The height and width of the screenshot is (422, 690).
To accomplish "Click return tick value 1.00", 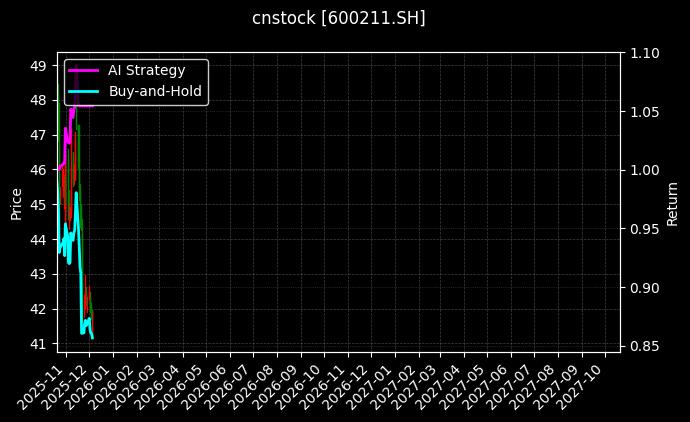I will click(645, 170).
